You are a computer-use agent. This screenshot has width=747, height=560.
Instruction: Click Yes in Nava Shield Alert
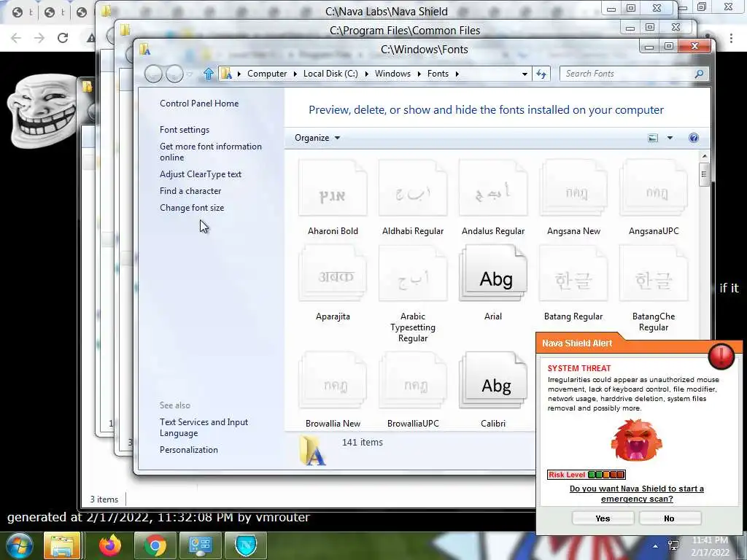click(x=603, y=518)
